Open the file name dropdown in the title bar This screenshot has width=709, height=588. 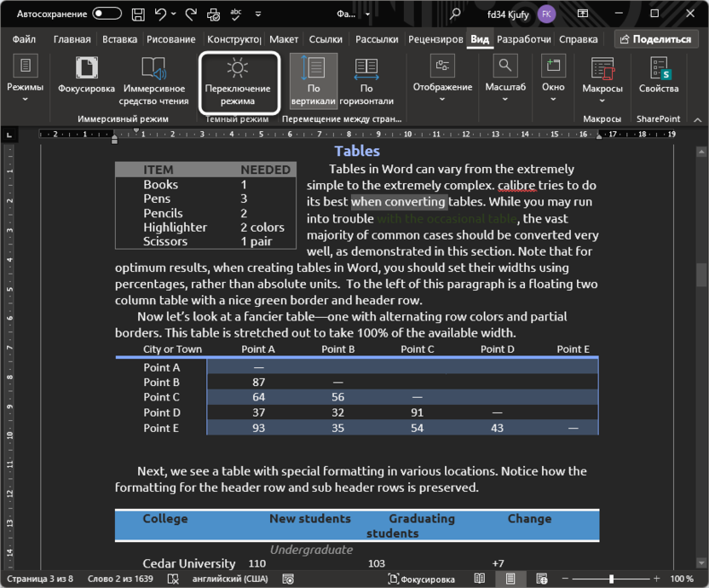367,14
